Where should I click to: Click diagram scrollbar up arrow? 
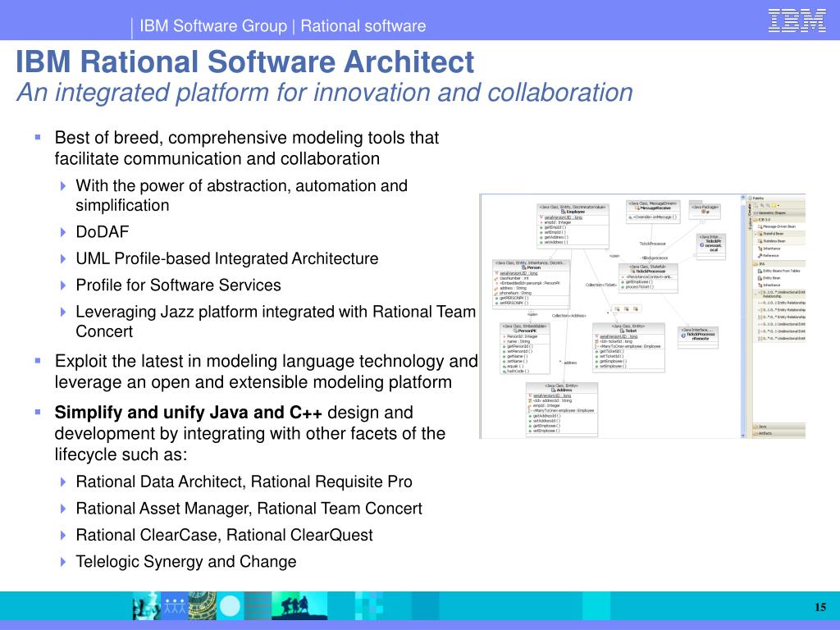(743, 197)
